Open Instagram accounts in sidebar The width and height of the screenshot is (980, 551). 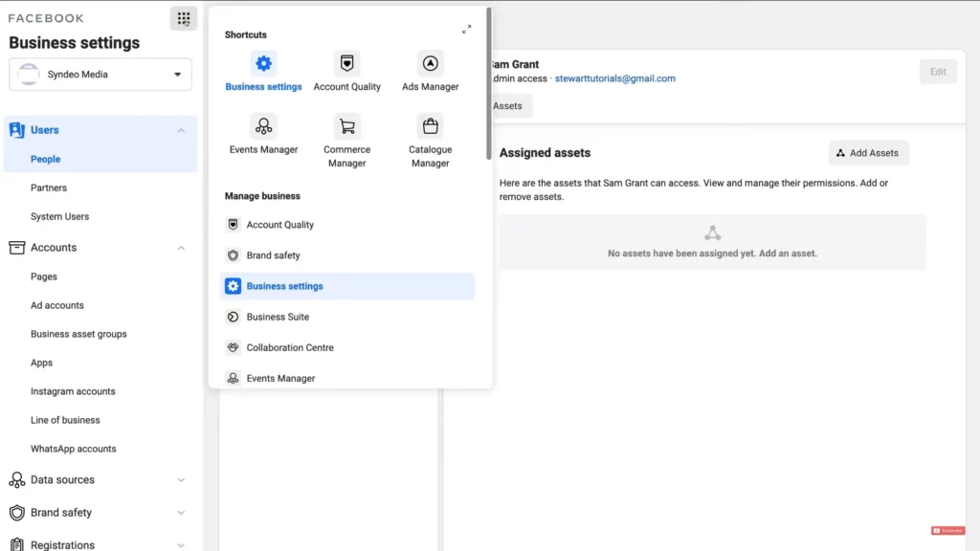[x=73, y=391]
